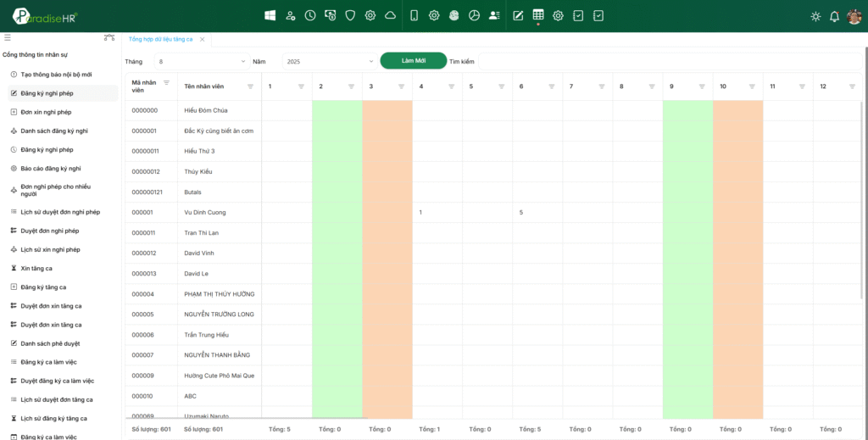Open the pie chart reports icon
The image size is (868, 440).
pos(474,15)
